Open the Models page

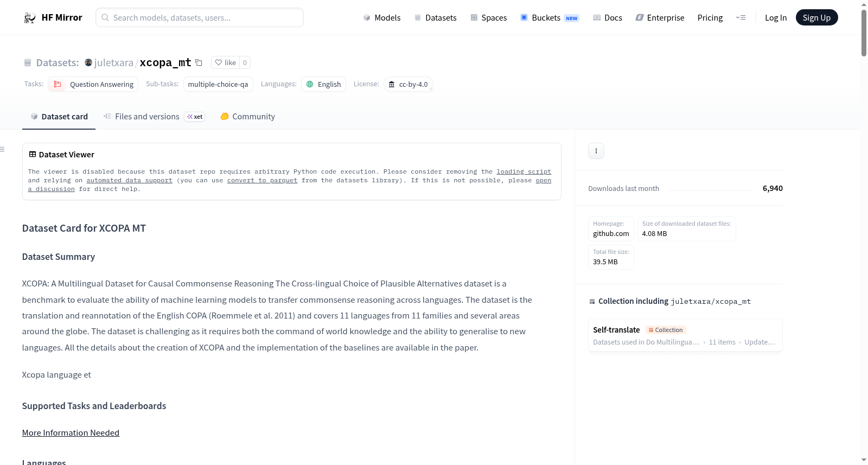(x=382, y=18)
